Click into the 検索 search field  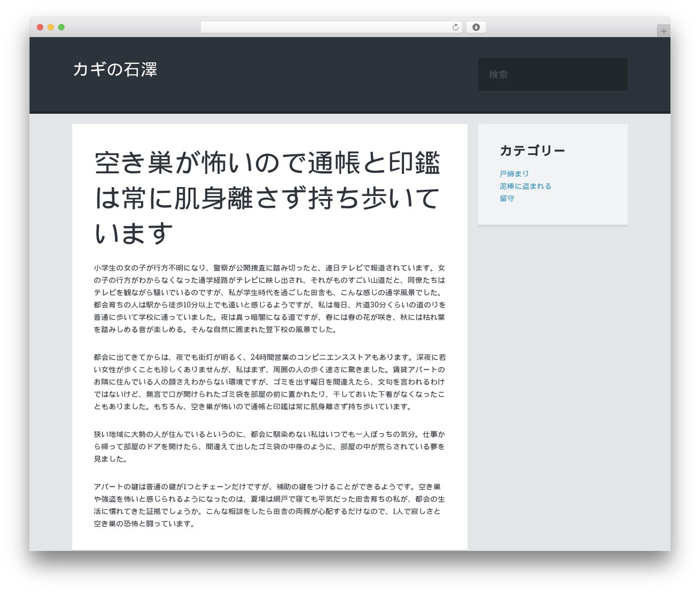coord(553,74)
